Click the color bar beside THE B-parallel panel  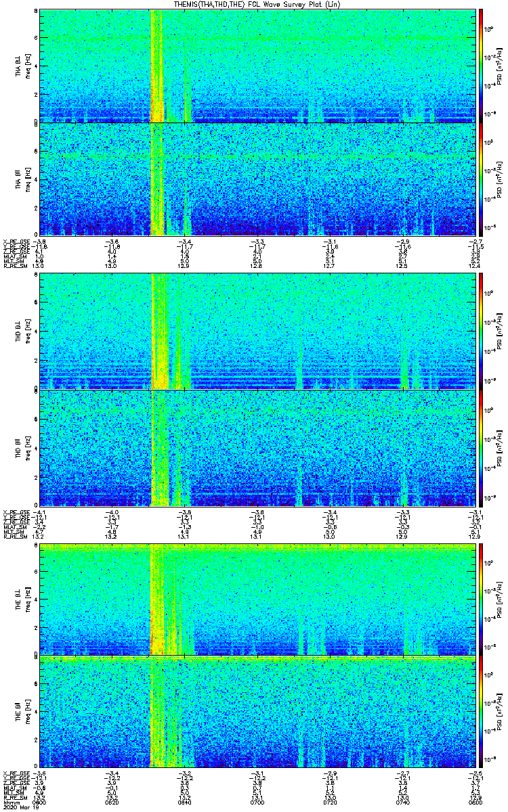481,711
